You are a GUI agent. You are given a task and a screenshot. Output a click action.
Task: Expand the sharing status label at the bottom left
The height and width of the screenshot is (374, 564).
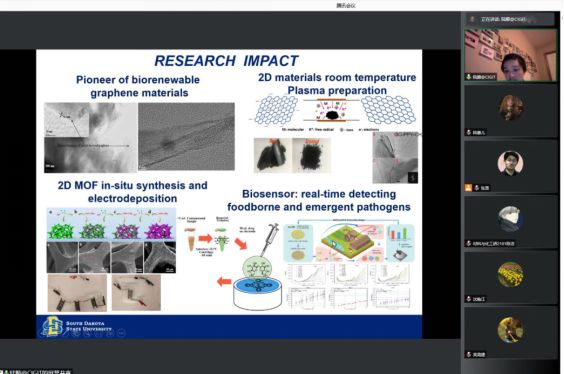36,371
